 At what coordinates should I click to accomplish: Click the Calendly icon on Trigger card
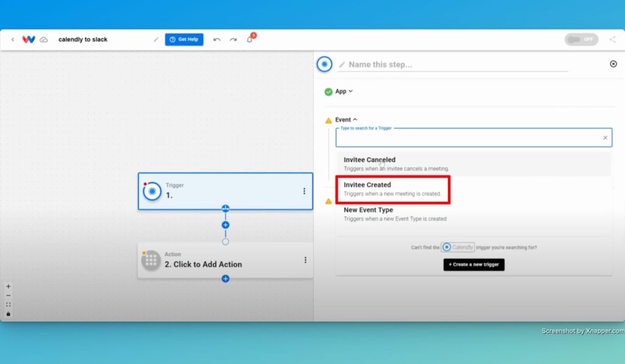pyautogui.click(x=152, y=191)
